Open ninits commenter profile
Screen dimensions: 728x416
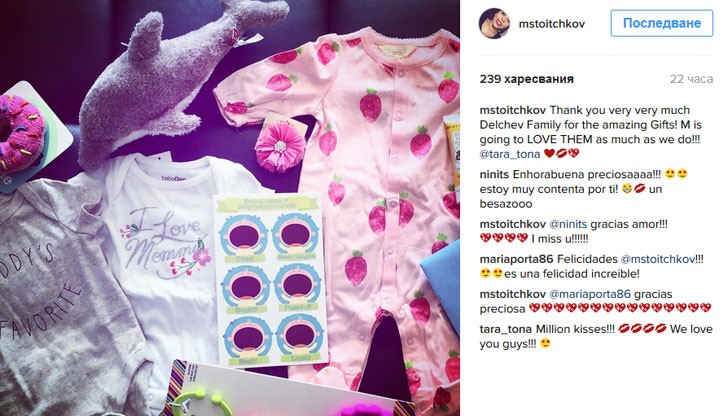(x=494, y=175)
